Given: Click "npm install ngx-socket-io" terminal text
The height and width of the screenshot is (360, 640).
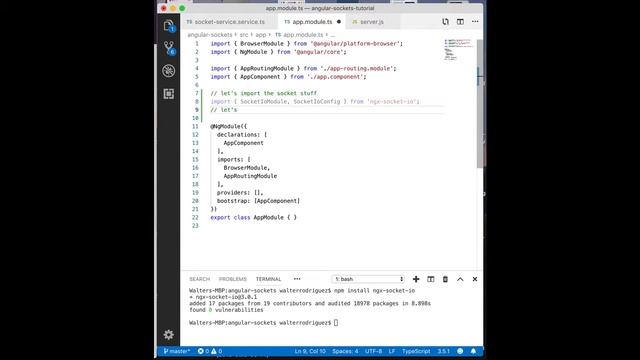Looking at the screenshot, I should (374, 291).
